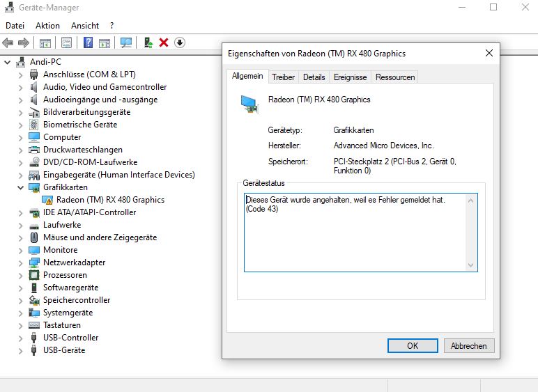Click the show/hide console tree icon
538x392 pixels.
point(45,43)
